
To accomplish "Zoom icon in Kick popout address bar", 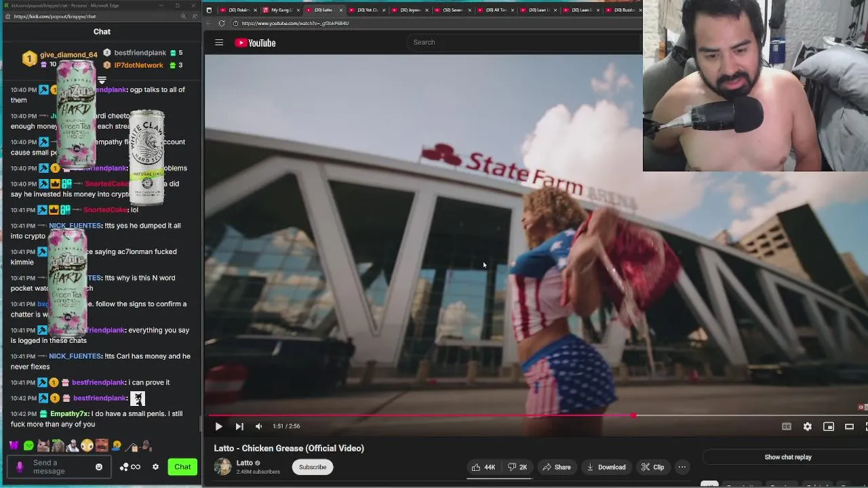I will [183, 16].
